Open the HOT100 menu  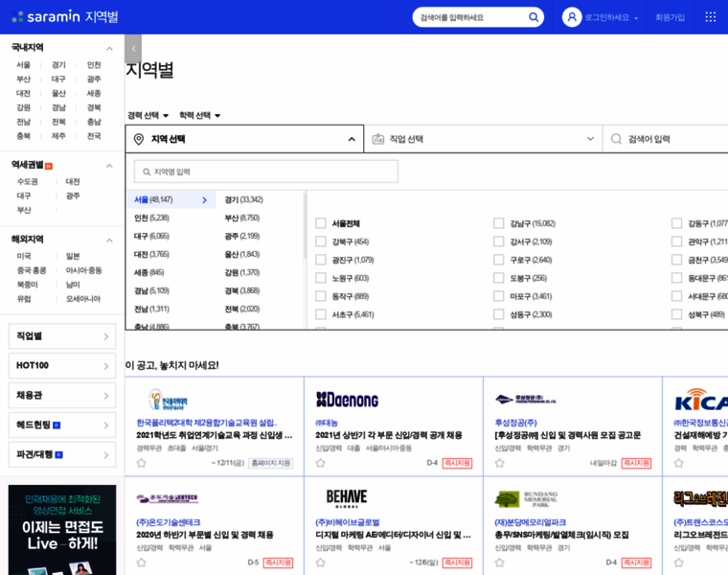click(x=62, y=365)
